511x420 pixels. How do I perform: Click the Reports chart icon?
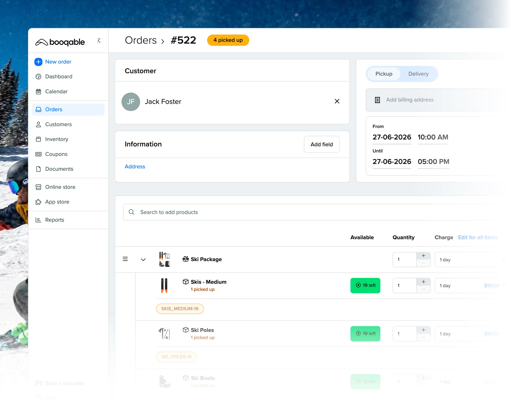point(38,220)
